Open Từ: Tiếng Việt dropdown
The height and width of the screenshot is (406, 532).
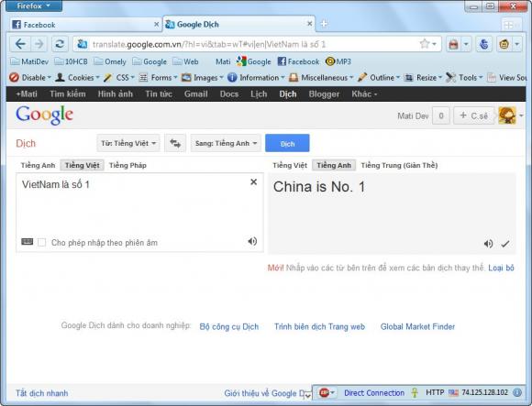point(128,143)
